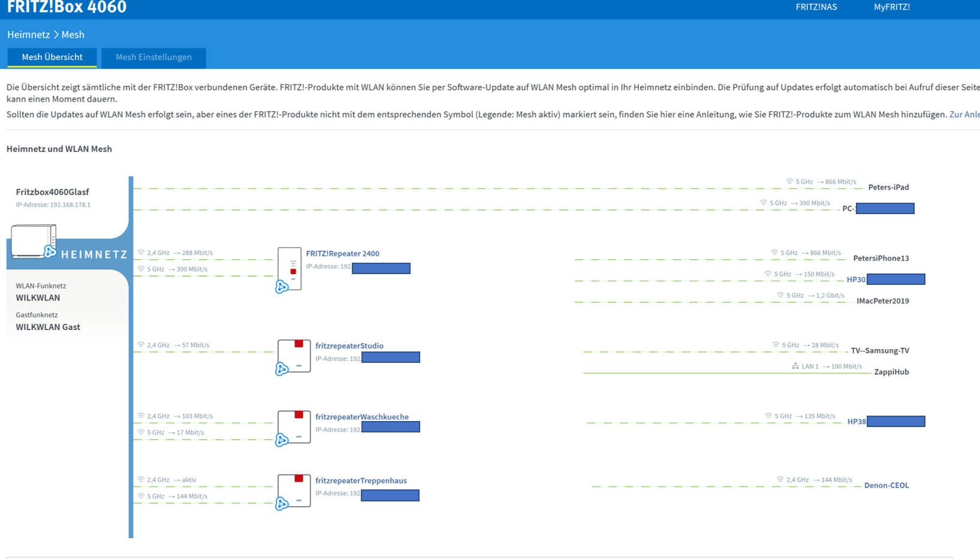
Task: Click IP-Adresse 192.168.178.1 text
Action: (x=53, y=205)
